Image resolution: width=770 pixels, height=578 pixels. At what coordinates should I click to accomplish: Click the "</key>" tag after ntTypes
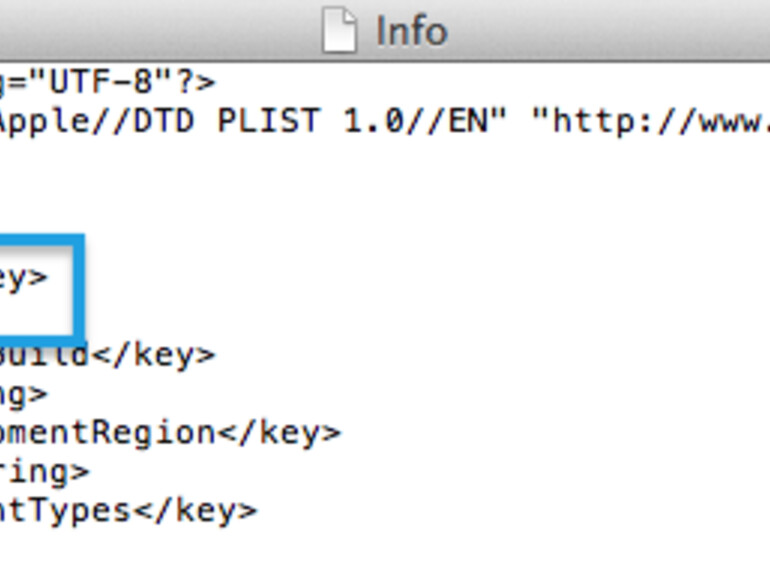tap(195, 510)
